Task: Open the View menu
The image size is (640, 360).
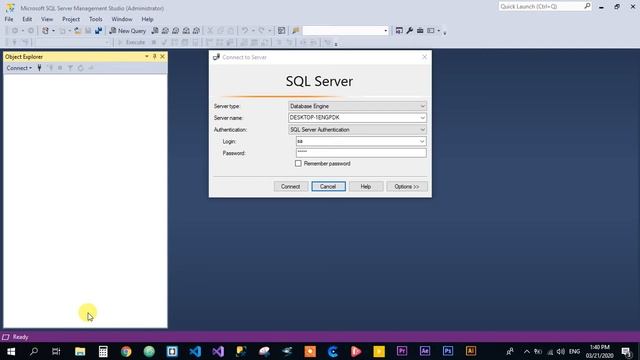Action: pos(47,19)
